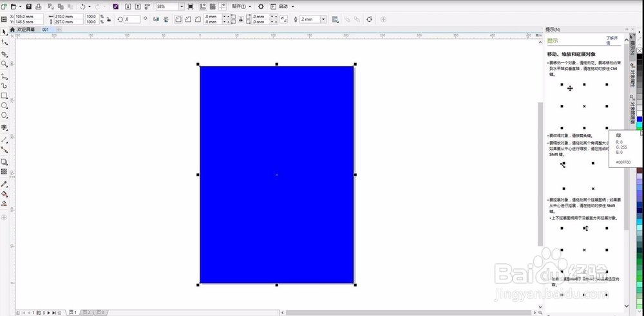The image size is (644, 316).
Task: Go to page tab 页3
Action: [x=100, y=313]
